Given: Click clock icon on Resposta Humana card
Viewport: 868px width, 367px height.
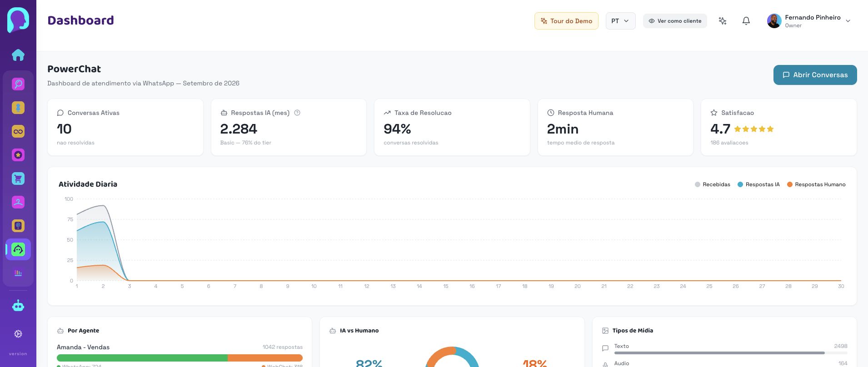Looking at the screenshot, I should point(551,113).
